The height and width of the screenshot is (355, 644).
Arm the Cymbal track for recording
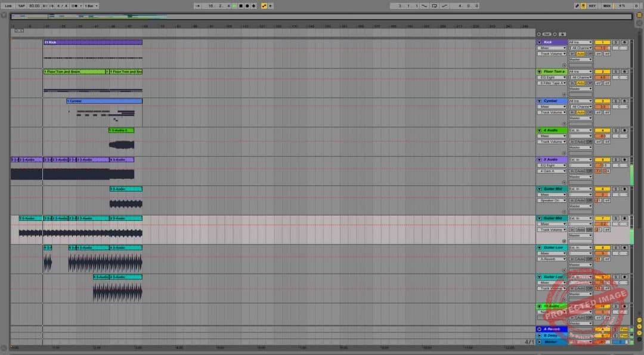(624, 100)
